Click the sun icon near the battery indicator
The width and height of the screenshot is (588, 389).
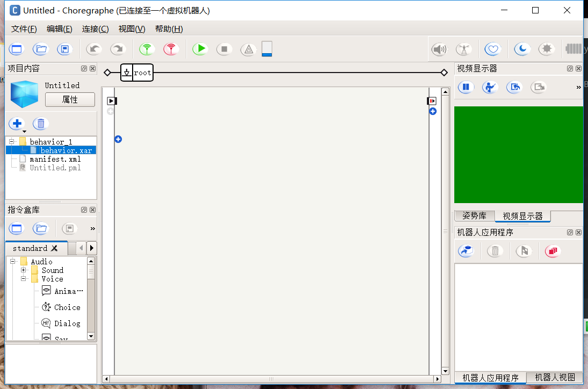(x=547, y=49)
